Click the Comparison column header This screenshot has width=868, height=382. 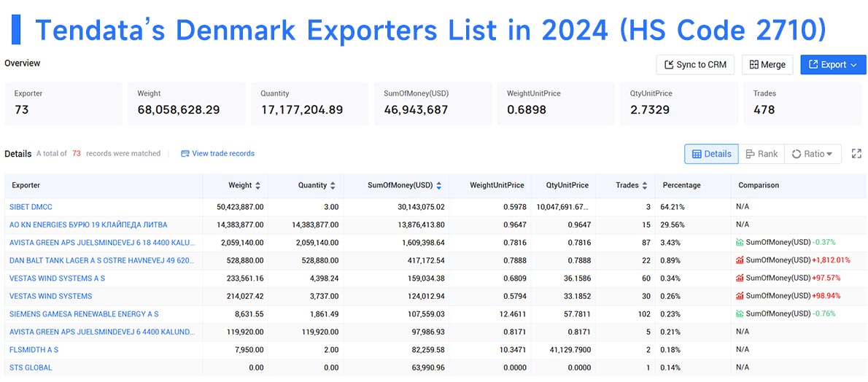(759, 185)
